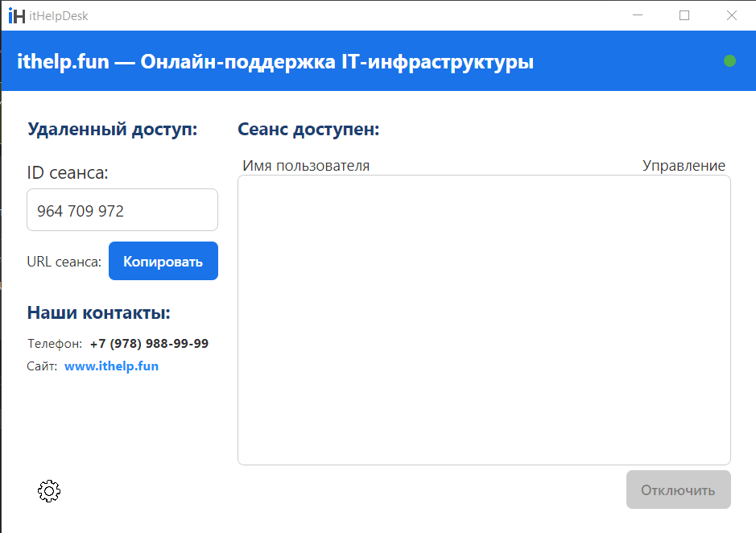The height and width of the screenshot is (533, 756).
Task: Click the Имя пользователя column header
Action: (306, 165)
